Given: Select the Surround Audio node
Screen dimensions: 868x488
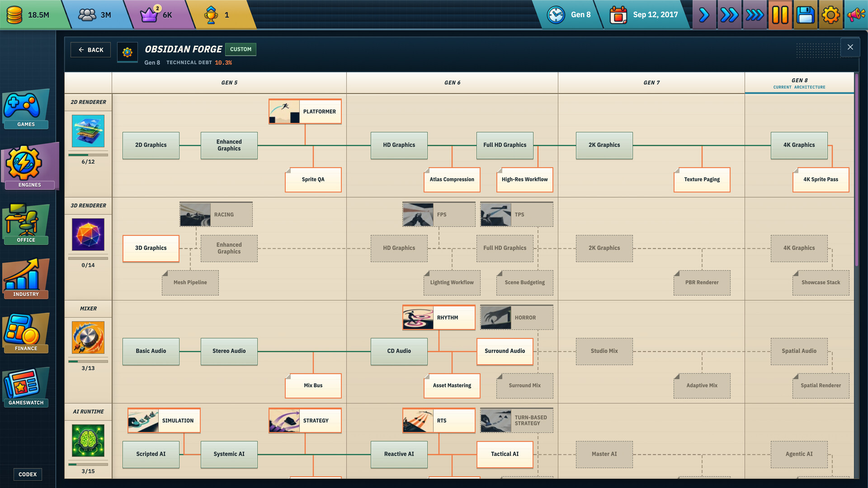Looking at the screenshot, I should (x=505, y=351).
